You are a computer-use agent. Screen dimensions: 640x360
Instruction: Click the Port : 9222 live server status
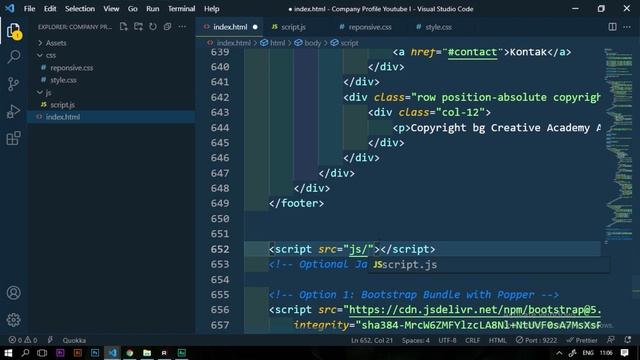(536, 340)
